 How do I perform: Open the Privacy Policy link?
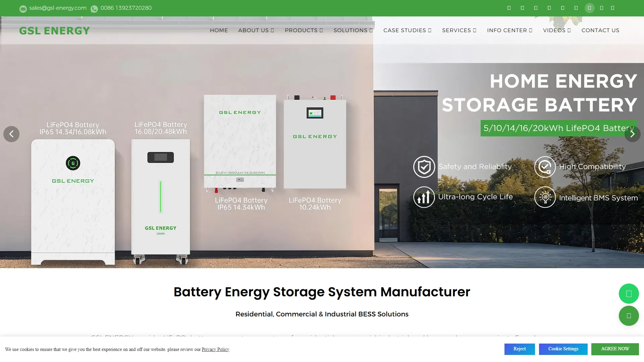click(x=215, y=349)
